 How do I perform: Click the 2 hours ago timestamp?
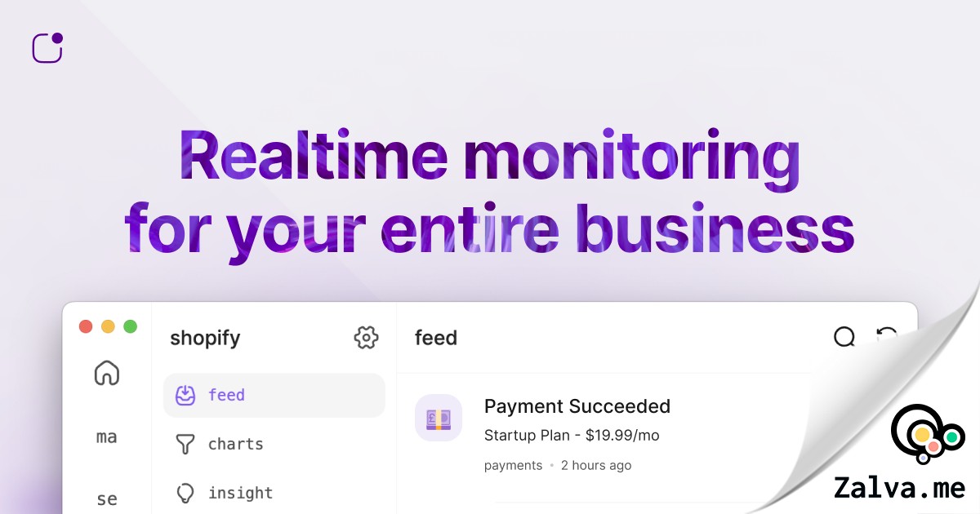(x=596, y=465)
